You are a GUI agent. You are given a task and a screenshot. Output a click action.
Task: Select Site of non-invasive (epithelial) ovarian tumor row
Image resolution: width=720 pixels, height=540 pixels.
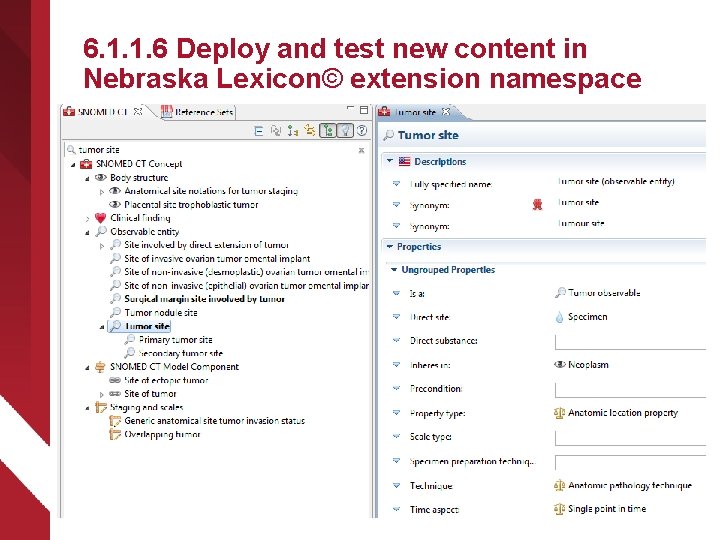pyautogui.click(x=246, y=286)
